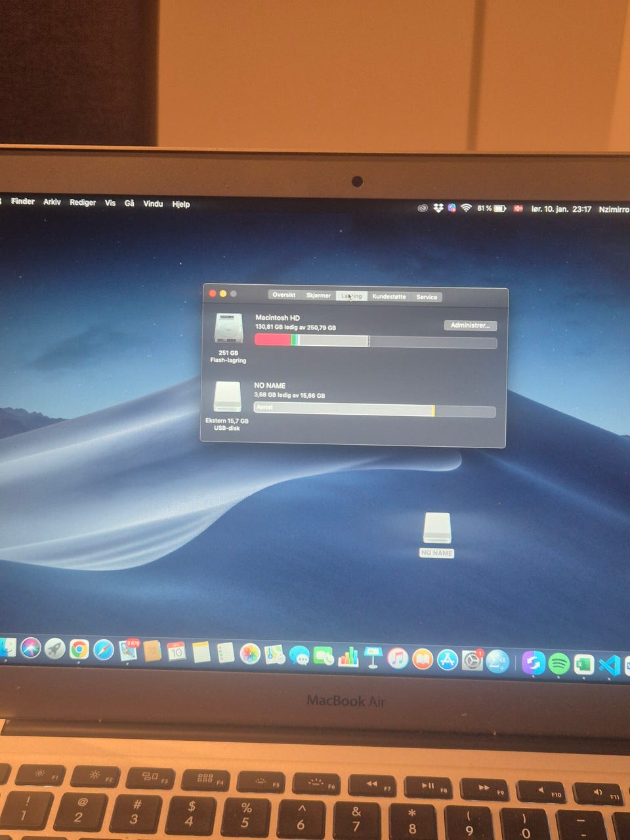This screenshot has width=630, height=840.
Task: Open Photos app in the Dock
Action: (x=250, y=654)
